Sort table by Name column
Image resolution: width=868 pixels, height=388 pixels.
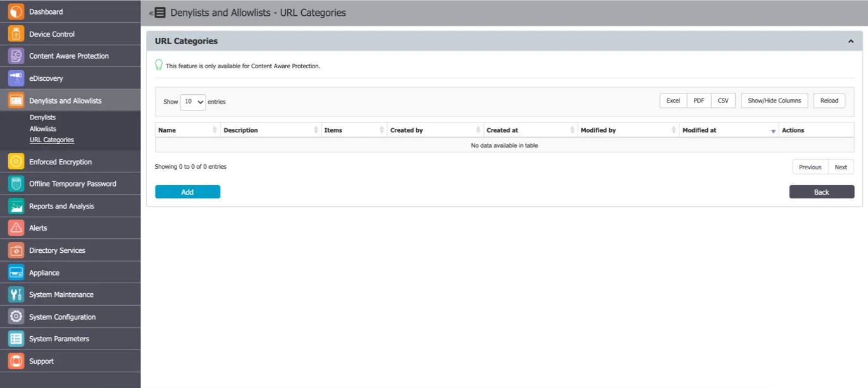188,130
